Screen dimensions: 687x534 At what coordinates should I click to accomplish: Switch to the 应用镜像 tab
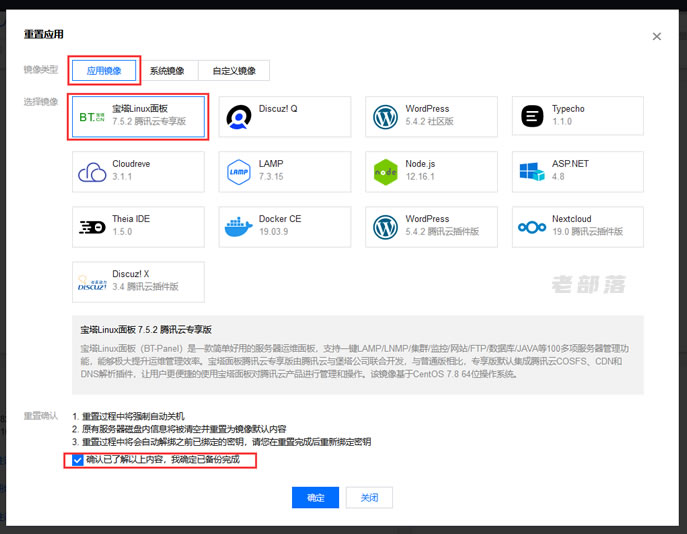pyautogui.click(x=104, y=71)
